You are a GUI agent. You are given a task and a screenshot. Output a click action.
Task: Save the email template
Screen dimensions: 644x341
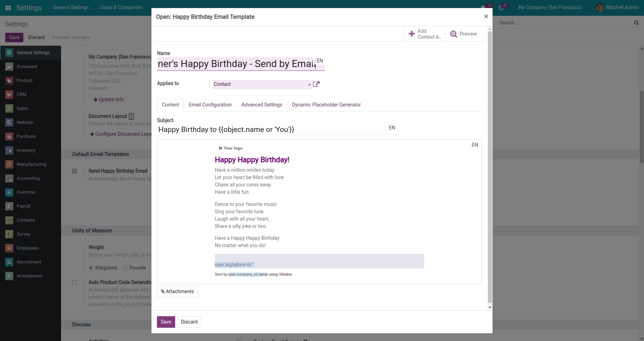point(166,322)
